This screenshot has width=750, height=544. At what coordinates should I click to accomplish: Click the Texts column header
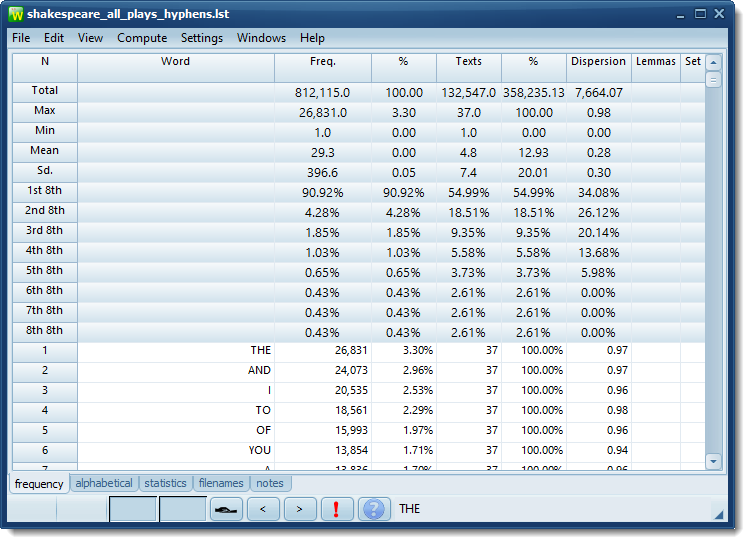point(470,68)
